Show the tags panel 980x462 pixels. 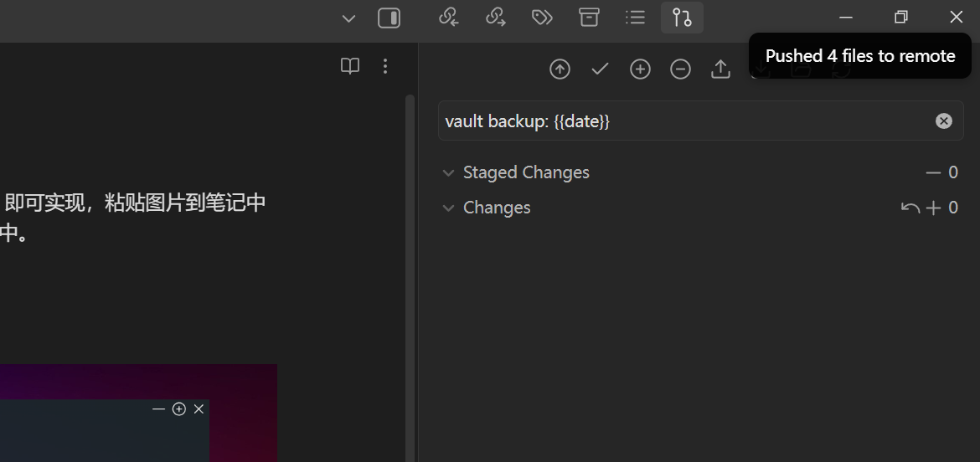coord(543,18)
